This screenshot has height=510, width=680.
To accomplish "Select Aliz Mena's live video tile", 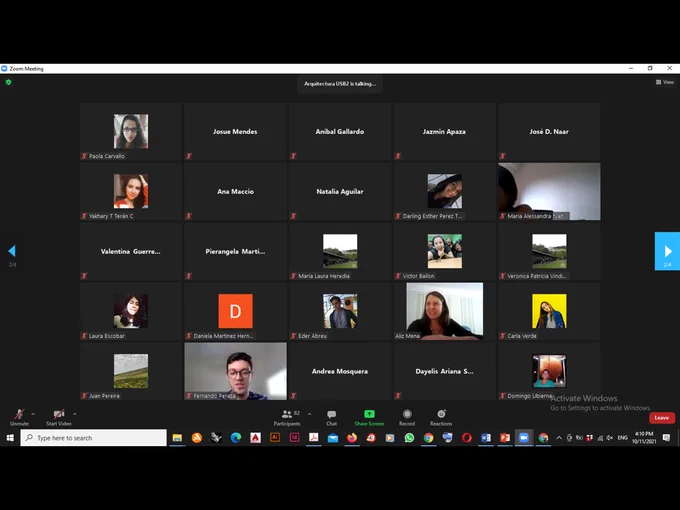I will coord(445,311).
